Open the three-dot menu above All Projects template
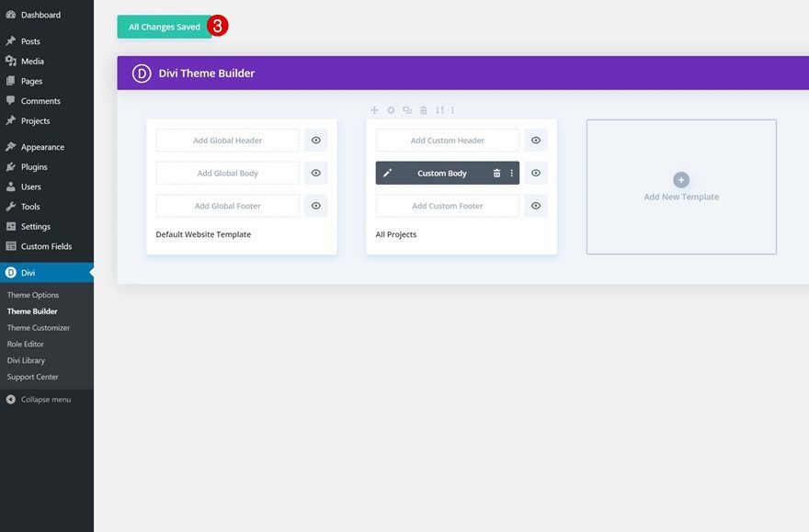Viewport: 809px width, 532px height. click(x=452, y=109)
